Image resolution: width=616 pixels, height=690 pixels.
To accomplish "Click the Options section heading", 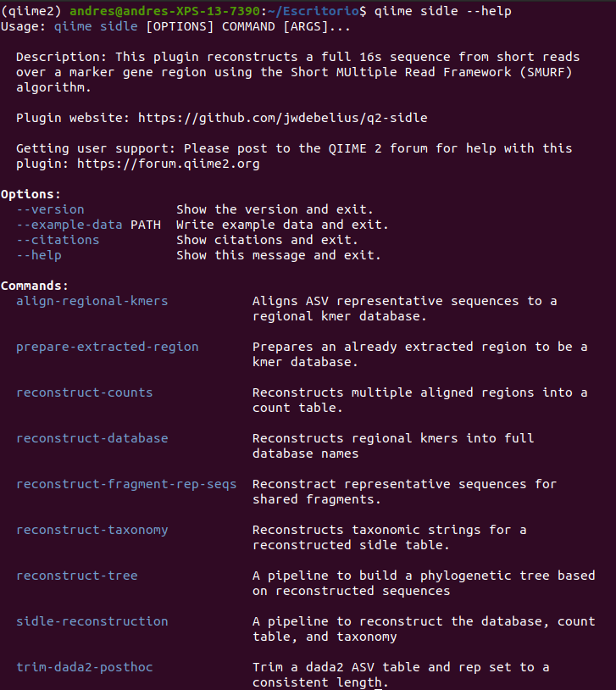I will click(31, 194).
